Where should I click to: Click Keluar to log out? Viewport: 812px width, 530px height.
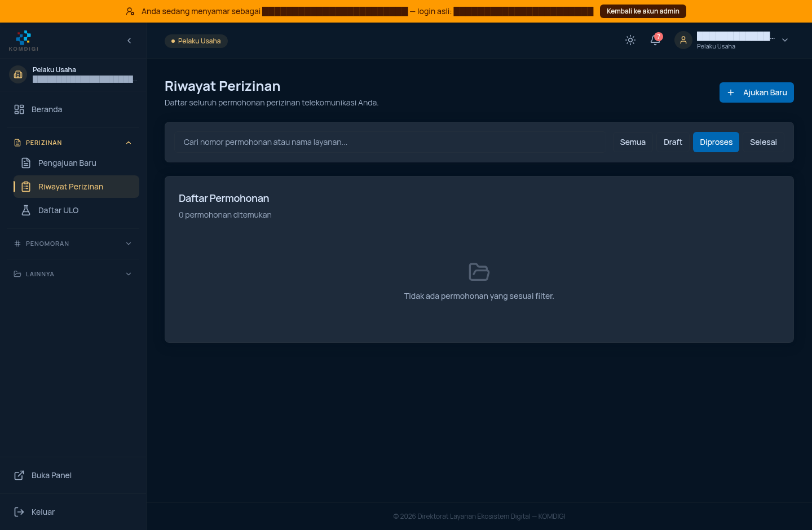[x=73, y=512]
